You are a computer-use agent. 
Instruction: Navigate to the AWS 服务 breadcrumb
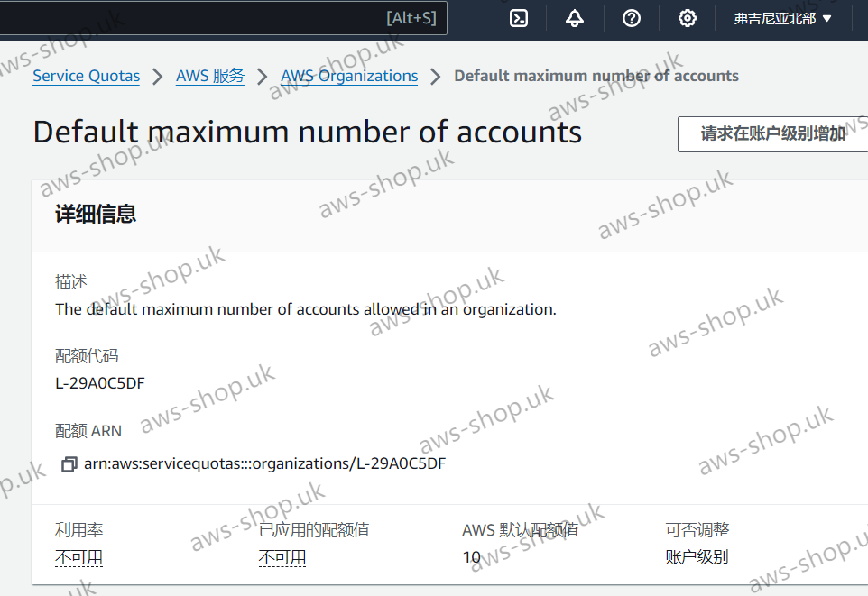(x=210, y=76)
